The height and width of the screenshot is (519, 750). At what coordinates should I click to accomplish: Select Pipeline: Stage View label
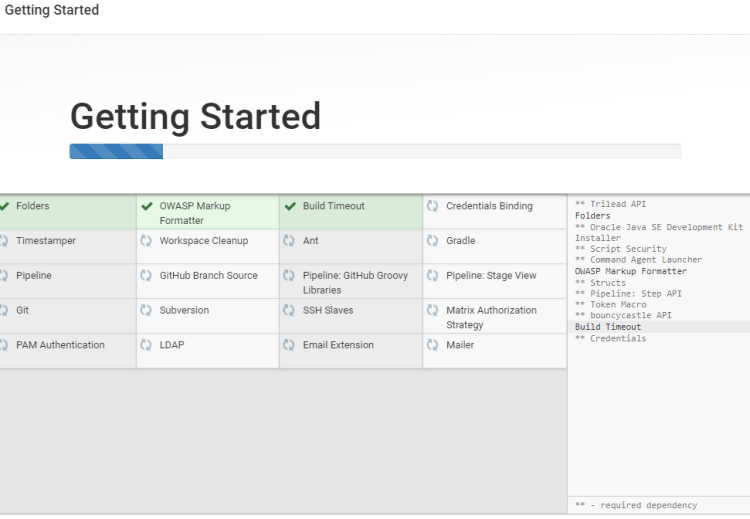[491, 276]
